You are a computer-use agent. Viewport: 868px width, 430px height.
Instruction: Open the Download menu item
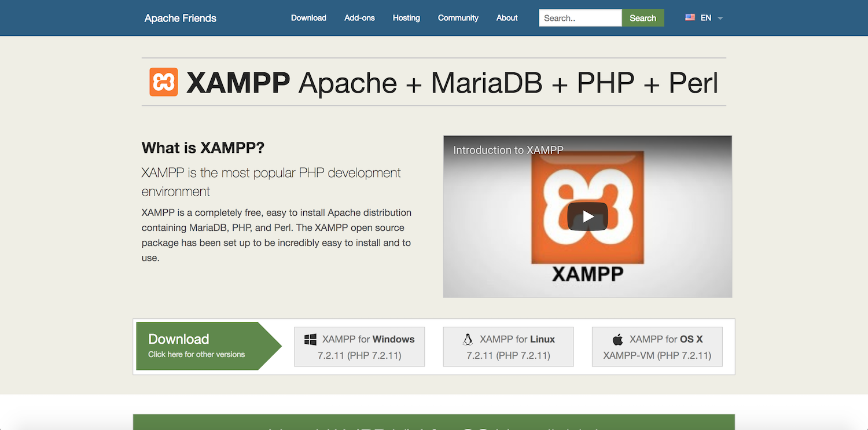click(308, 18)
